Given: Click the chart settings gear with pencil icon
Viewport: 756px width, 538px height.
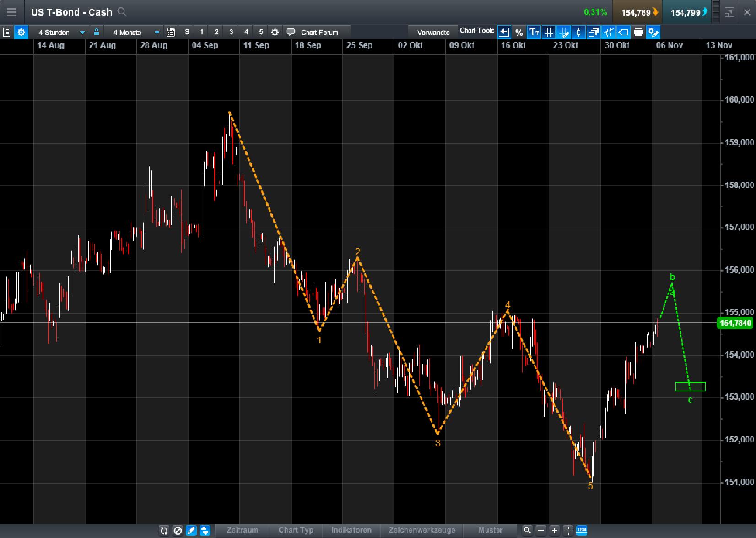Looking at the screenshot, I should click(653, 32).
